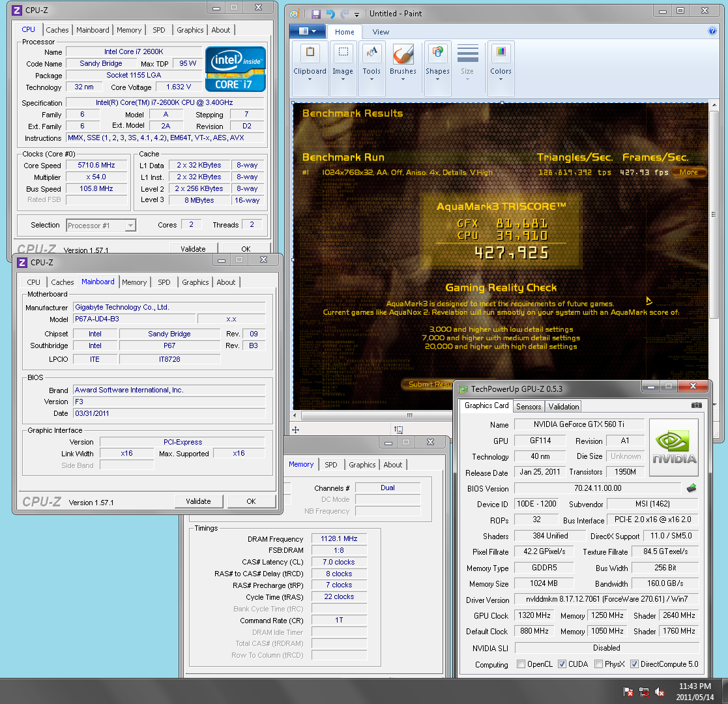Image resolution: width=728 pixels, height=704 pixels.
Task: Click the GPU-Z screenshot camera icon
Action: click(x=697, y=405)
